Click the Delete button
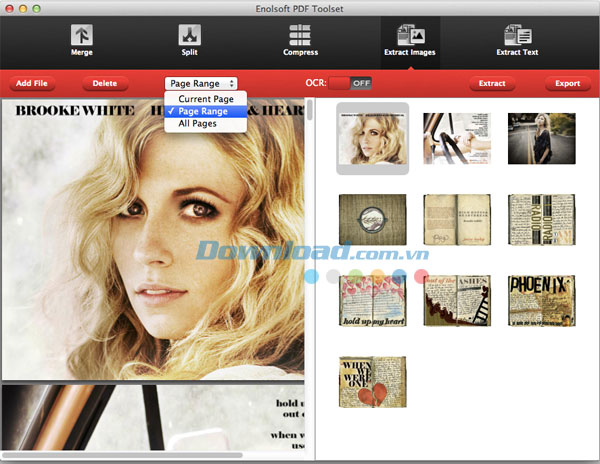The height and width of the screenshot is (464, 600). 105,83
